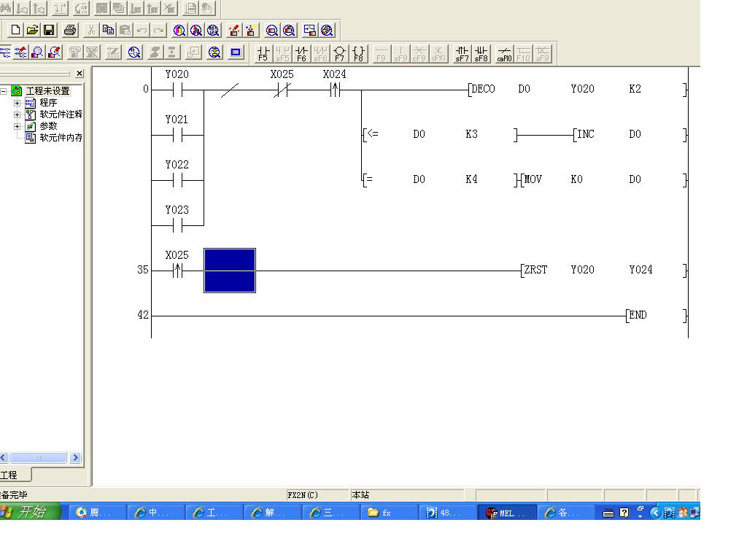Print the ladder program
The width and height of the screenshot is (747, 560).
pos(70,30)
